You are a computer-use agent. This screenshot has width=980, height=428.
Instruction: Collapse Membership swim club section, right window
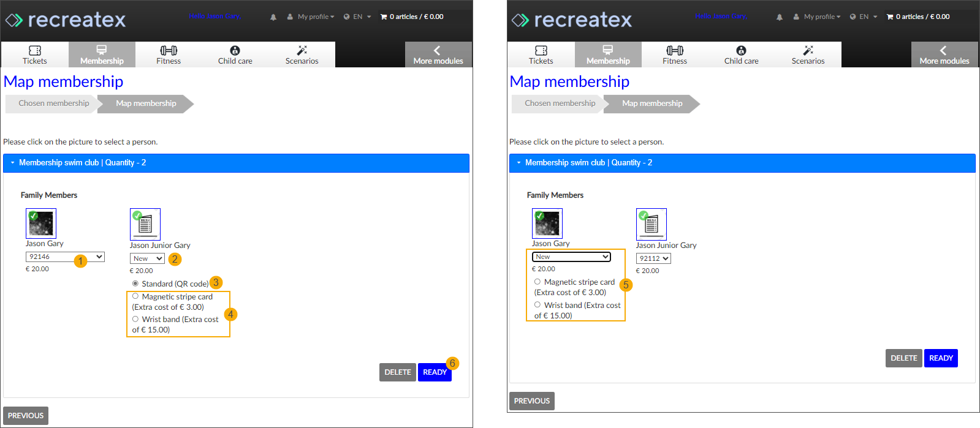pyautogui.click(x=742, y=163)
